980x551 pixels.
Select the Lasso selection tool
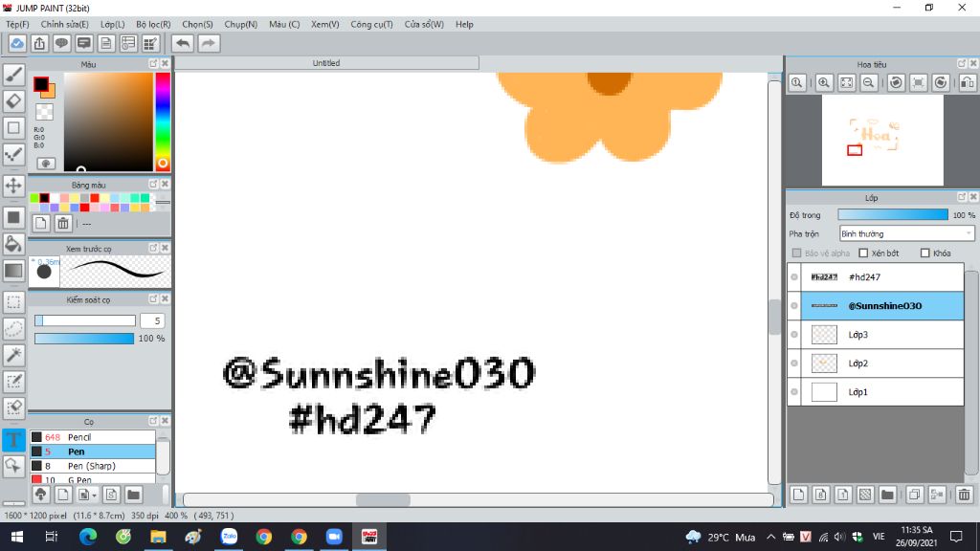tap(13, 329)
